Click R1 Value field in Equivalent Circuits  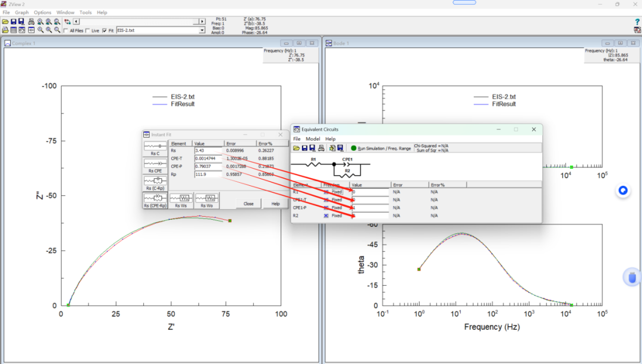[x=370, y=192]
